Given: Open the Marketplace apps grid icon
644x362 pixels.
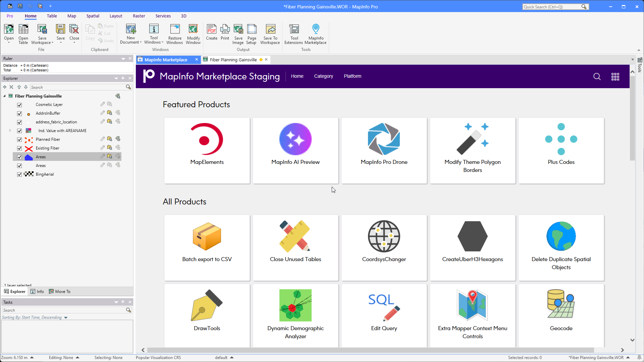Looking at the screenshot, I should pos(615,77).
